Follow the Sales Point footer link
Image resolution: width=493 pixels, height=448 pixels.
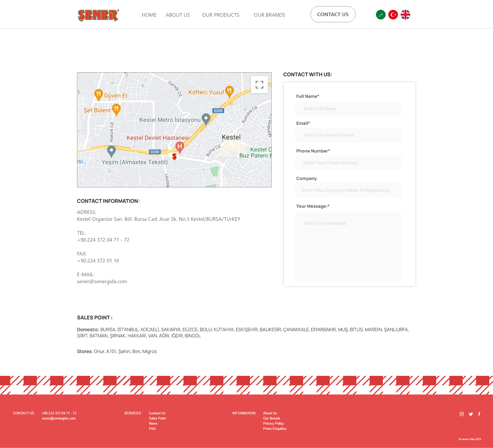coord(157,418)
